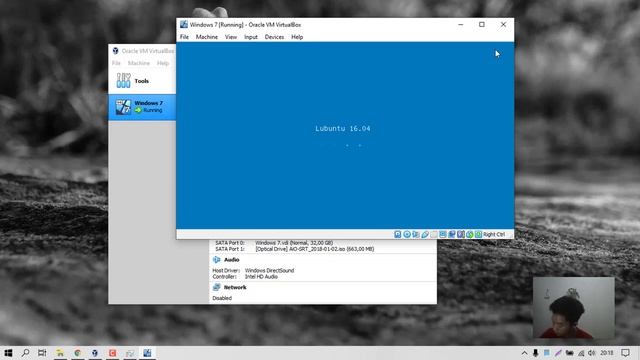The image size is (640, 360).
Task: Click the green mouse integration status icon
Action: tap(470, 234)
